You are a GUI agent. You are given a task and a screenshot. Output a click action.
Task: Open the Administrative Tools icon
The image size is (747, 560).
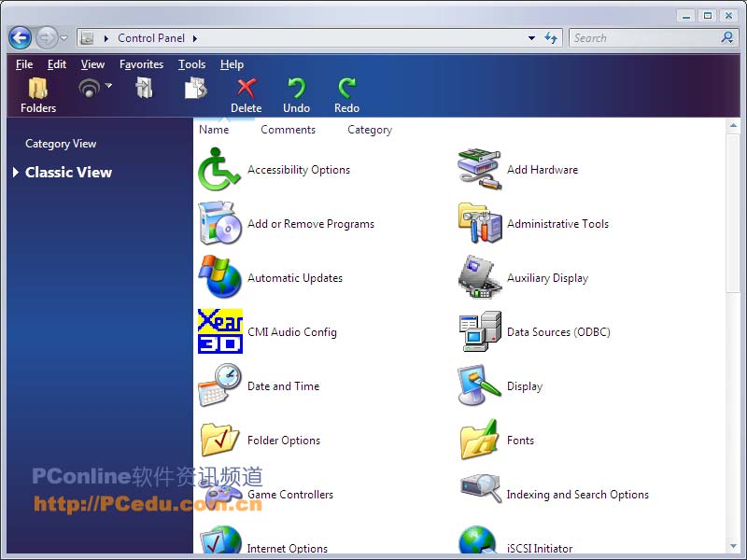coord(480,223)
